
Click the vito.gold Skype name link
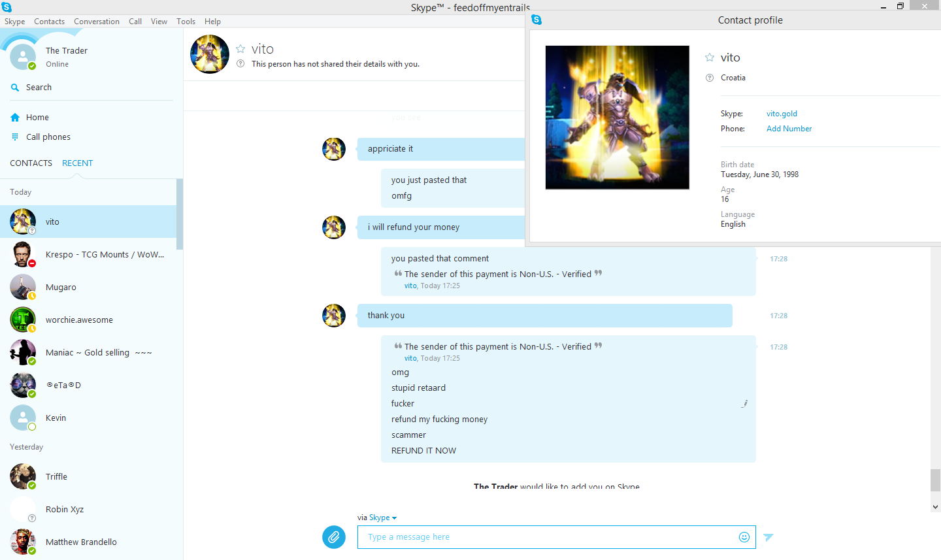(x=782, y=114)
